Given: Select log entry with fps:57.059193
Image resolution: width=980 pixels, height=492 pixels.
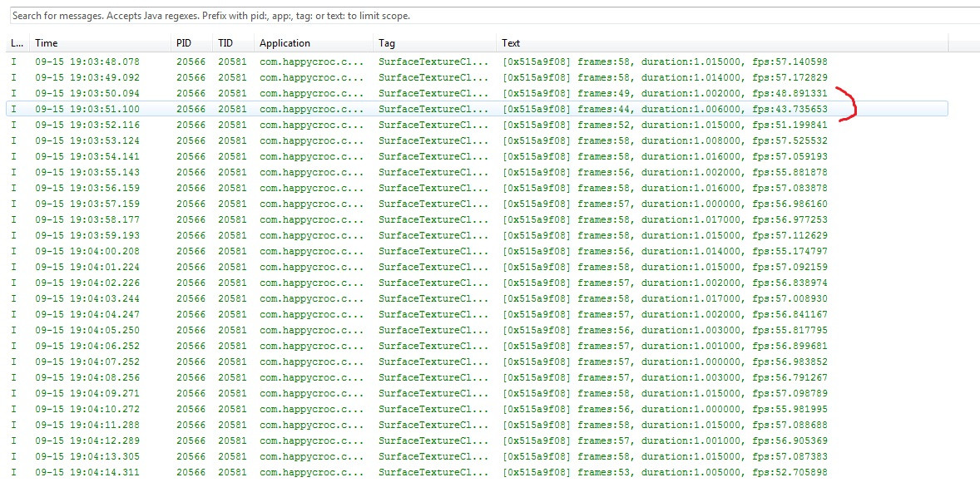Looking at the screenshot, I should coord(478,157).
